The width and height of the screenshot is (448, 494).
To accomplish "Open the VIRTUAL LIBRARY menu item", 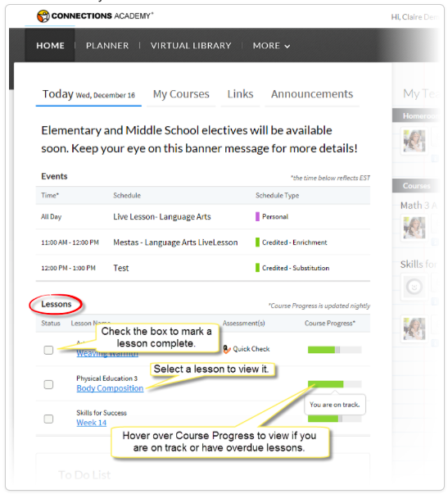I will click(191, 46).
